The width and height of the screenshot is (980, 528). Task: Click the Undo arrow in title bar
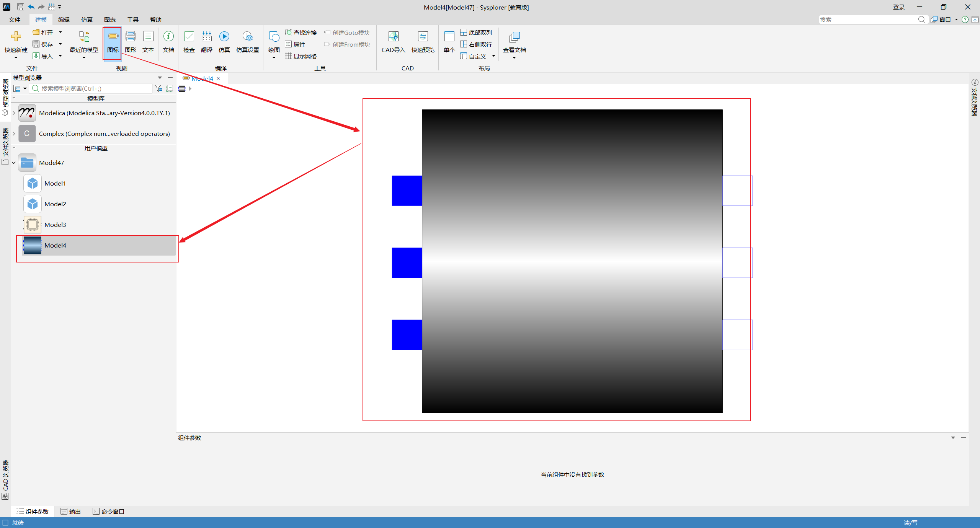point(31,7)
